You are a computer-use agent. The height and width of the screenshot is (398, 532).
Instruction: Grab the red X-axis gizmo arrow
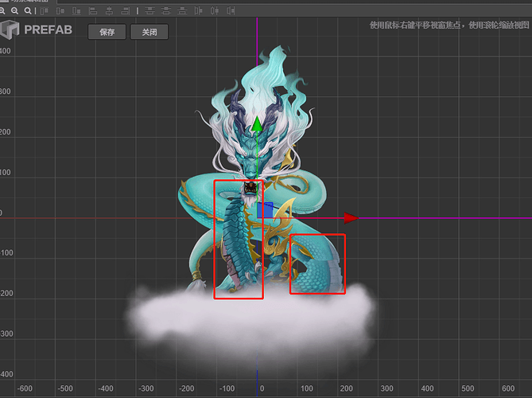351,218
